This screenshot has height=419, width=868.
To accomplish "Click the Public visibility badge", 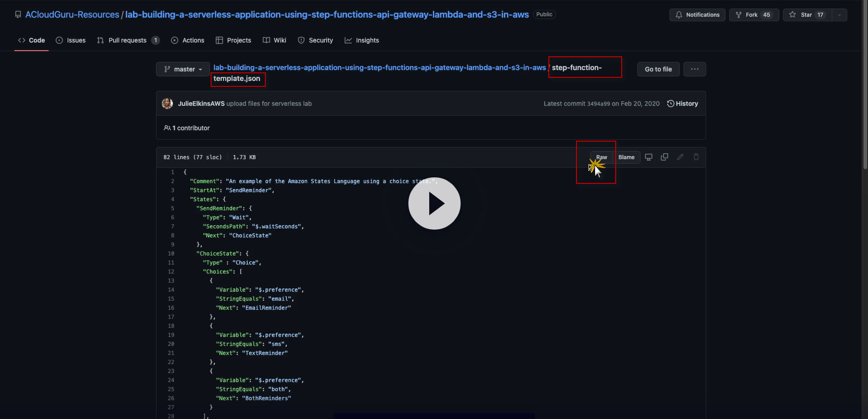I will tap(544, 15).
